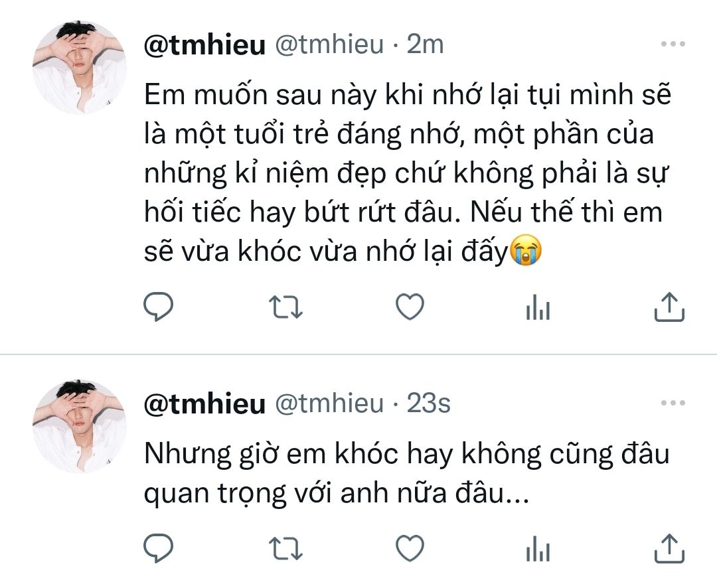Open profile picture on first tweet

coord(80,67)
